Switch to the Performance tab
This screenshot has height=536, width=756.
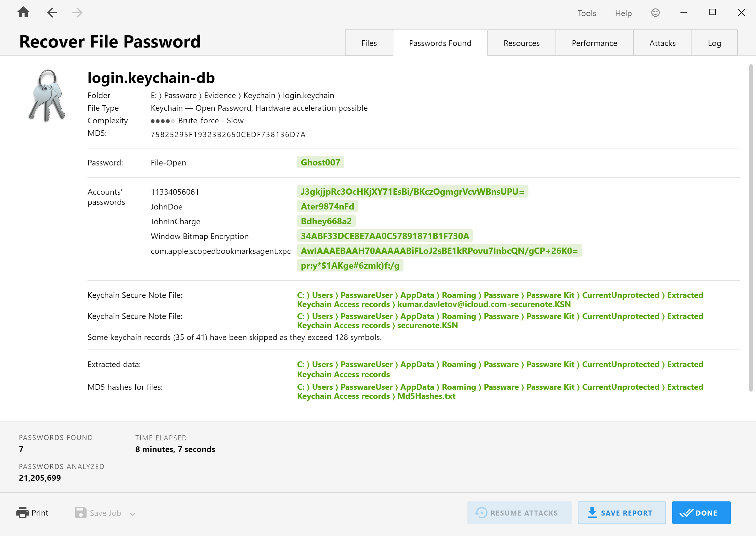(x=595, y=42)
